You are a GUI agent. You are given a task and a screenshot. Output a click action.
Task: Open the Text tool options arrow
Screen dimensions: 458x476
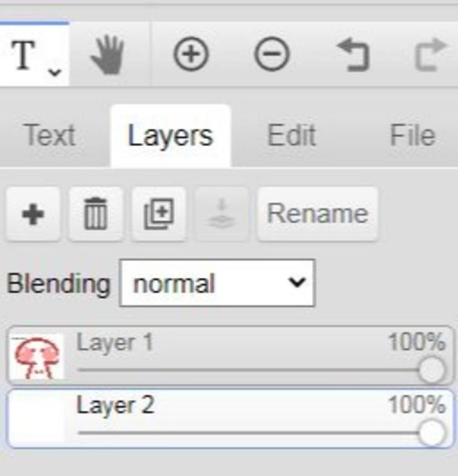[55, 72]
